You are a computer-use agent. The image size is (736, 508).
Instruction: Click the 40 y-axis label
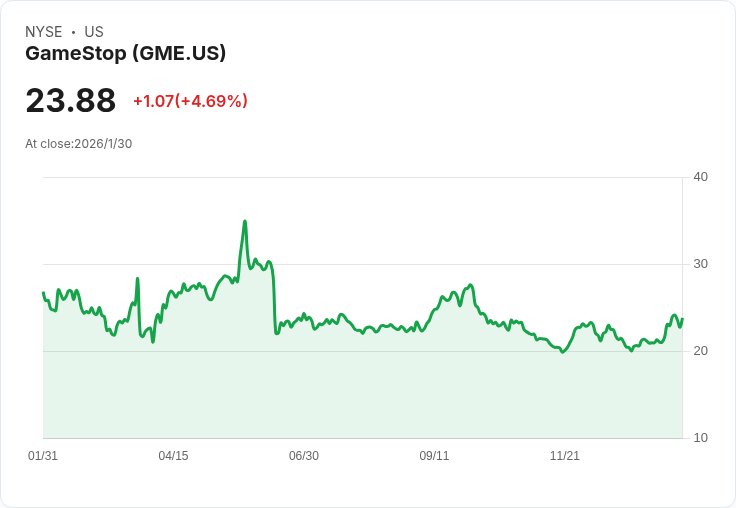700,177
